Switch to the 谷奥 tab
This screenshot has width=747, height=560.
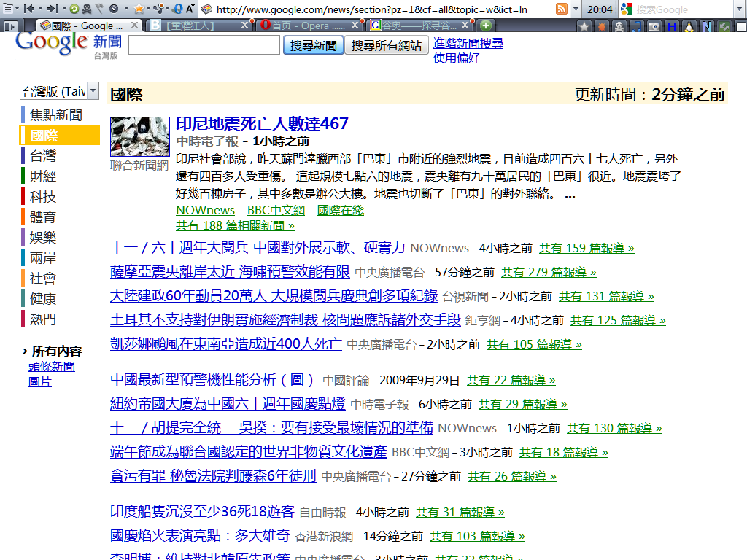click(x=421, y=26)
